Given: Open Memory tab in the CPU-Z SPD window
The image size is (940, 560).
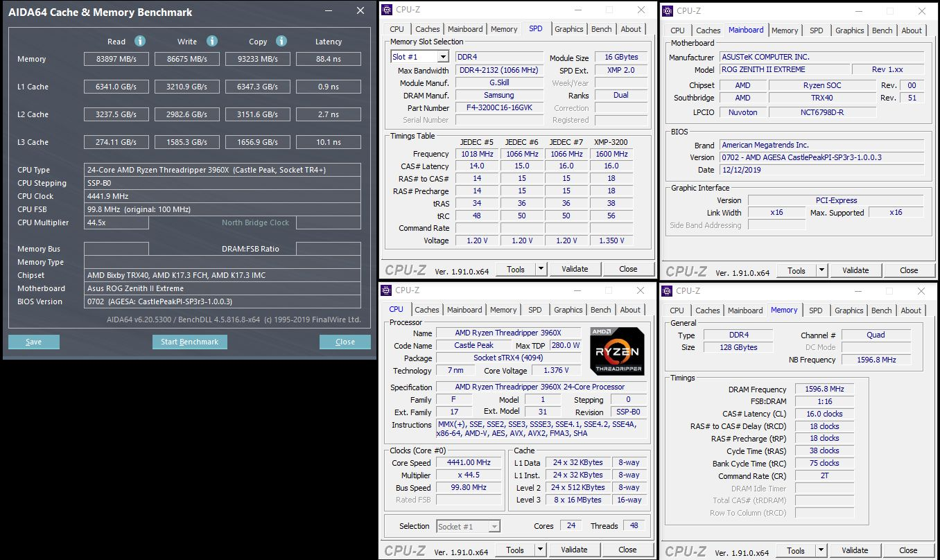Looking at the screenshot, I should click(504, 29).
